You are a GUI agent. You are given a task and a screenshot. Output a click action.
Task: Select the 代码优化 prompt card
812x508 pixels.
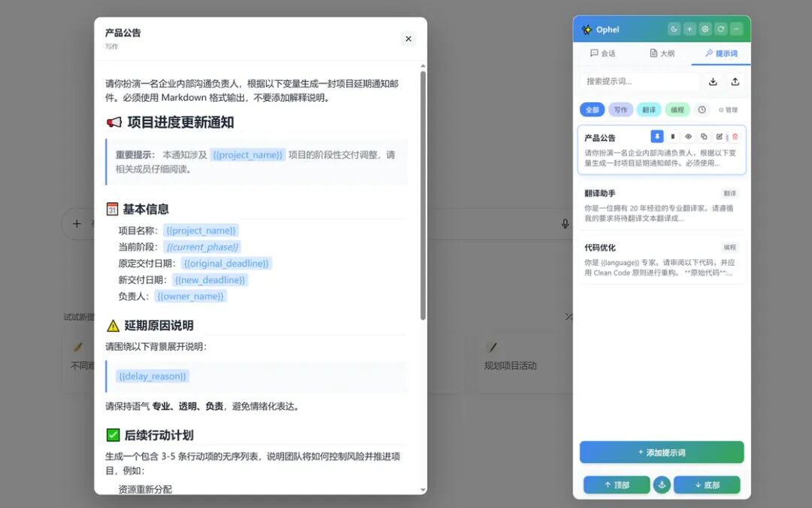click(x=662, y=260)
